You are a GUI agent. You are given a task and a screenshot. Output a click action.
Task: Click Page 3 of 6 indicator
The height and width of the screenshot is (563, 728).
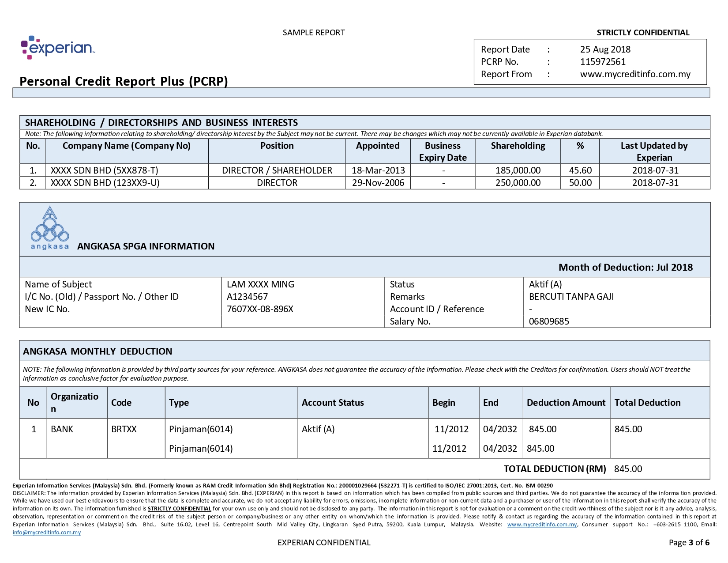click(689, 543)
